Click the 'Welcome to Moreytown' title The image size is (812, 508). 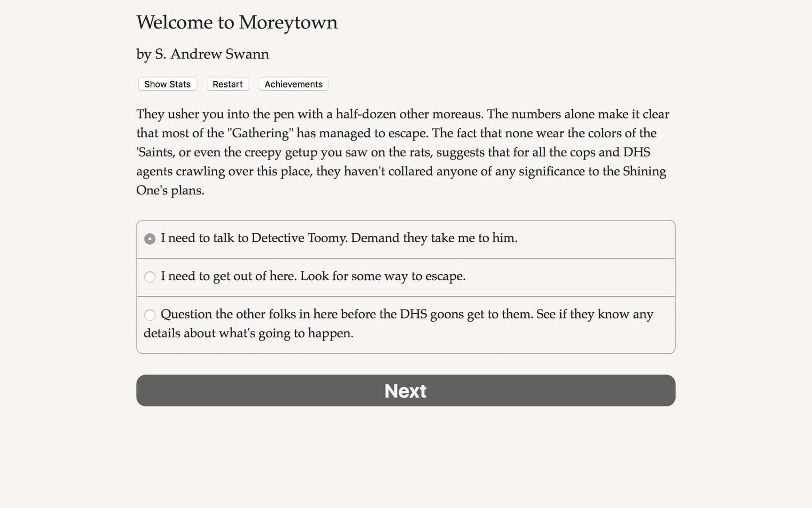[237, 22]
